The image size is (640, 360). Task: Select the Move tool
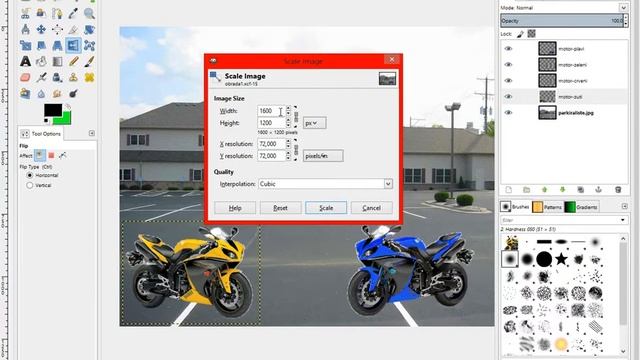pyautogui.click(x=41, y=29)
